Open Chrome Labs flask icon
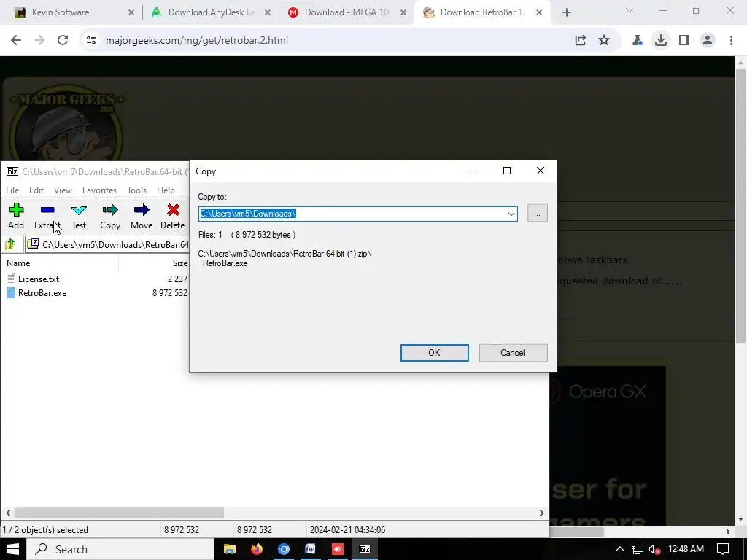The image size is (747, 560). 637,41
